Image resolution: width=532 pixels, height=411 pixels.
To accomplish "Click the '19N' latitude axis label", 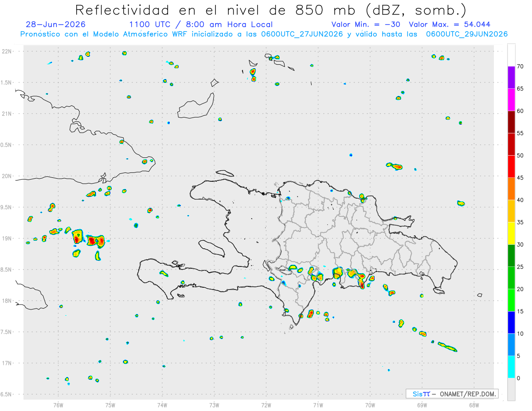I will (x=8, y=239).
